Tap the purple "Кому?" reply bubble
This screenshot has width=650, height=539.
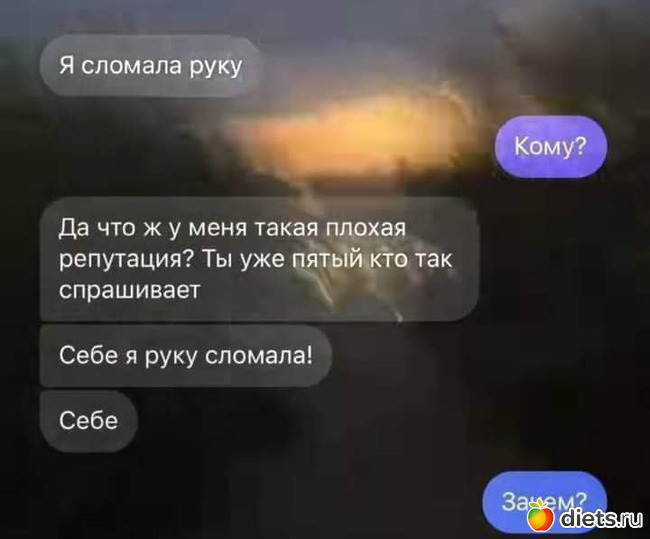click(551, 146)
